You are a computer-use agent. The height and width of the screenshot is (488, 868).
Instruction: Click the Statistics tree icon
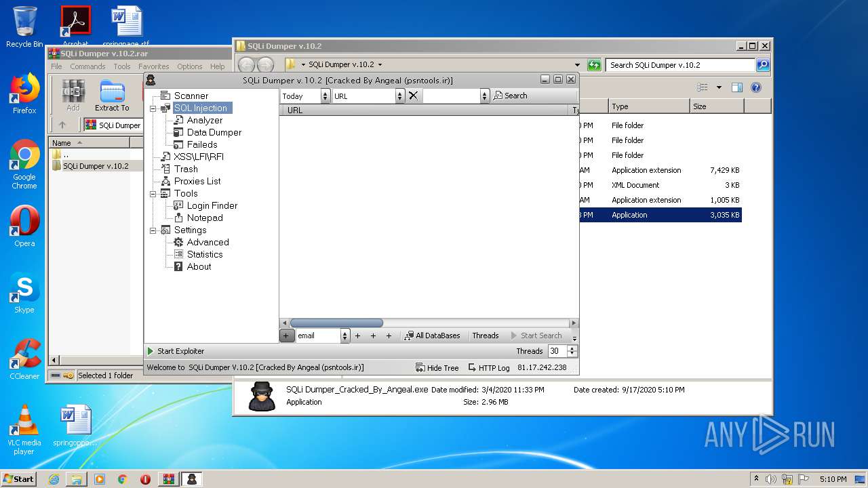click(x=178, y=254)
